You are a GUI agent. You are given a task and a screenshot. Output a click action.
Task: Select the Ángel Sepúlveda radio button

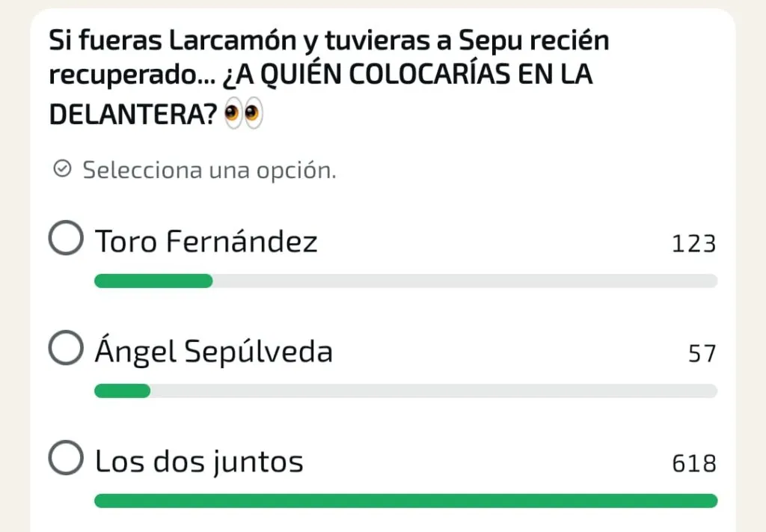click(65, 347)
